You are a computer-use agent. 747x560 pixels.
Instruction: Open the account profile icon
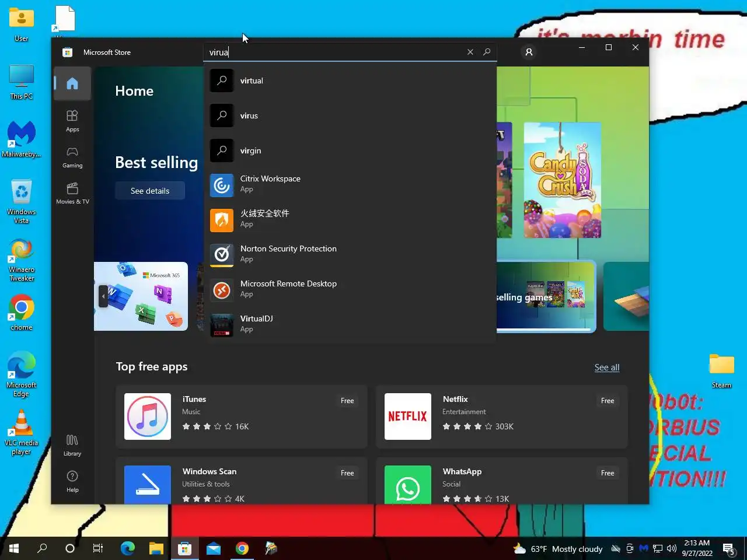click(529, 52)
